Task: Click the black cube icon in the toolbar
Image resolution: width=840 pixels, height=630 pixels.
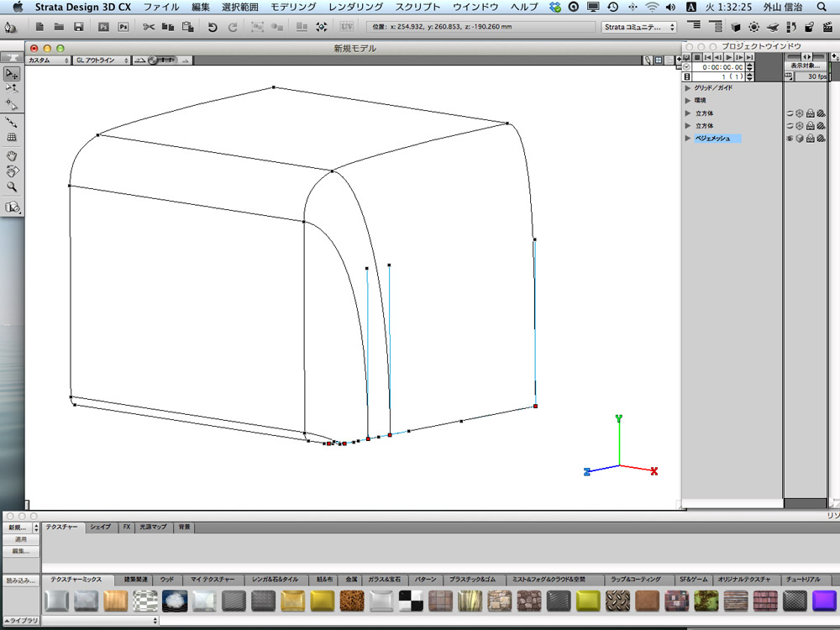Action: [x=736, y=27]
